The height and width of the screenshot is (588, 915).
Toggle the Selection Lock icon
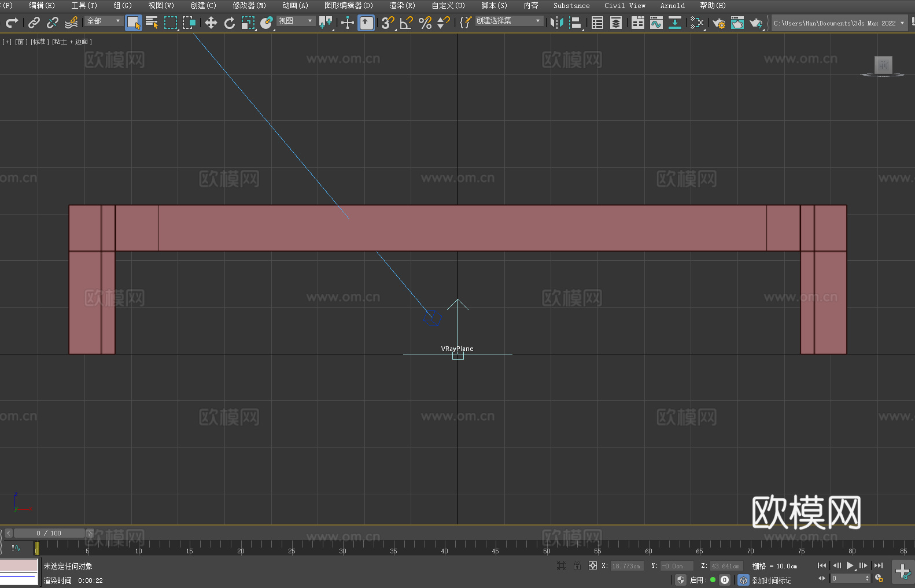[577, 565]
